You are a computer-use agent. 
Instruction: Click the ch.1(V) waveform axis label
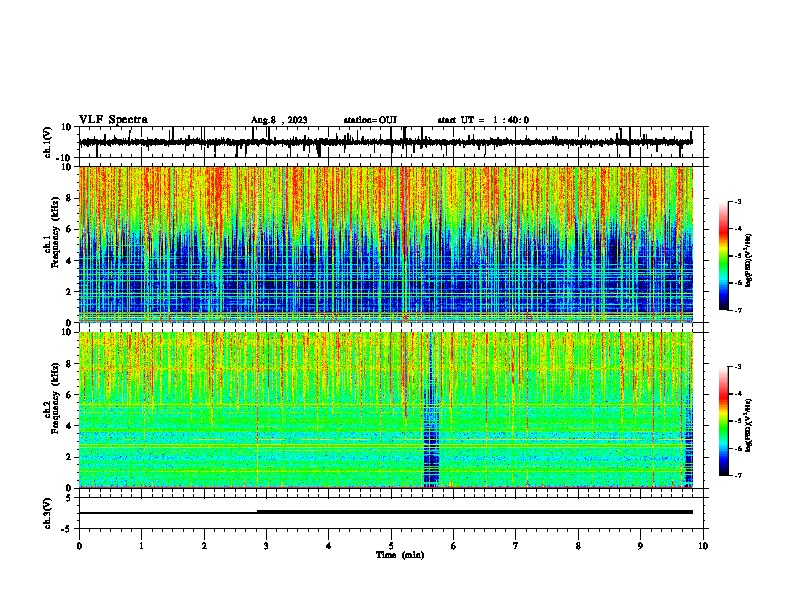pos(47,142)
